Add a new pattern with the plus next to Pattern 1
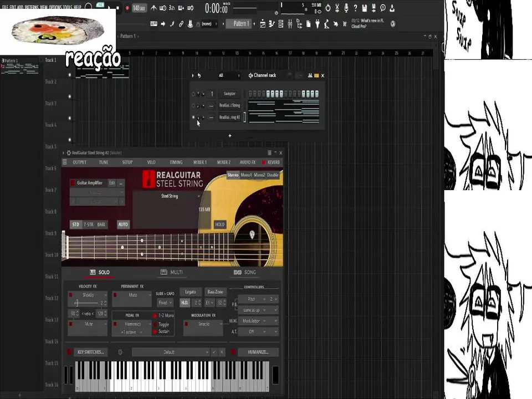532x399 pixels. coord(254,24)
